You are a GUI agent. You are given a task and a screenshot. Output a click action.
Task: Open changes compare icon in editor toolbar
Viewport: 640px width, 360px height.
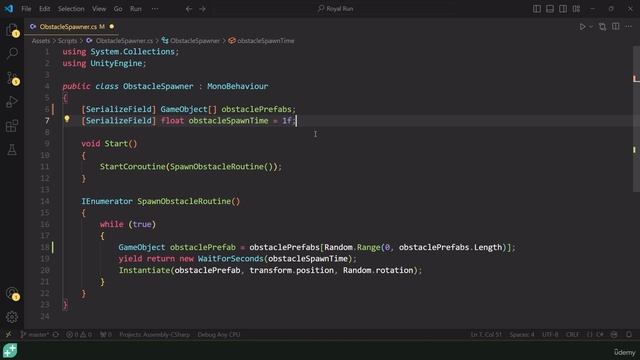pyautogui.click(x=602, y=27)
